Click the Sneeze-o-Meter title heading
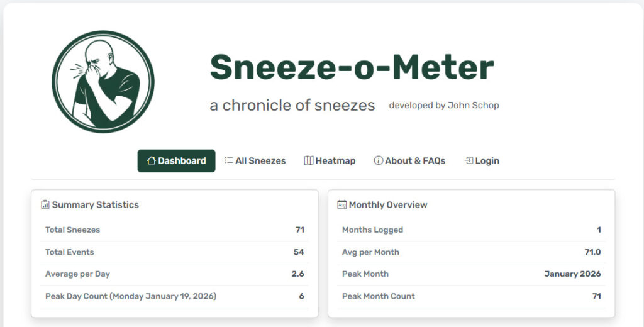Viewport: 644px width, 327px height. click(x=352, y=67)
